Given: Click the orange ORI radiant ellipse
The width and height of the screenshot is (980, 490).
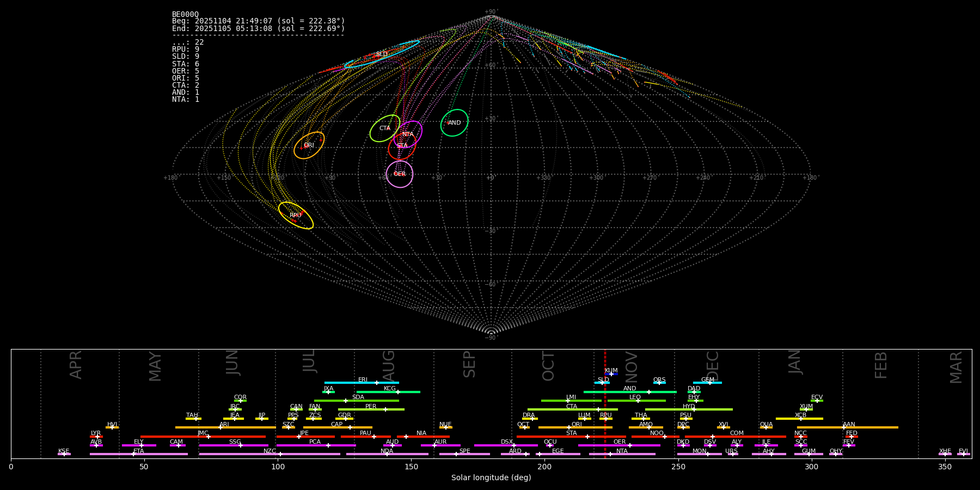Looking at the screenshot, I should click(309, 145).
